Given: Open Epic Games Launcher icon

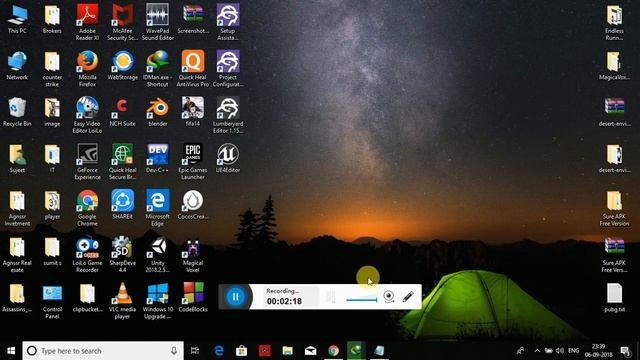Looking at the screenshot, I should [x=193, y=162].
